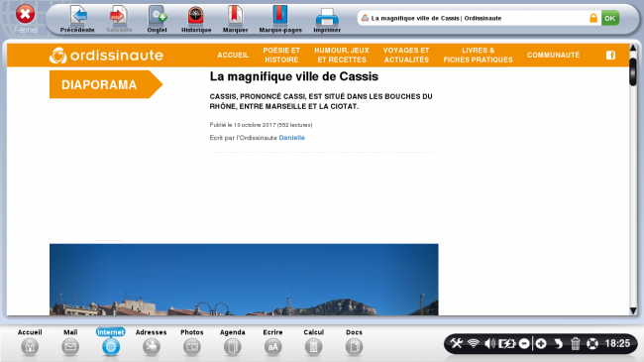Click the Ordissinaute logo in the site header
Viewport: 644px width, 362px height.
pyautogui.click(x=106, y=56)
